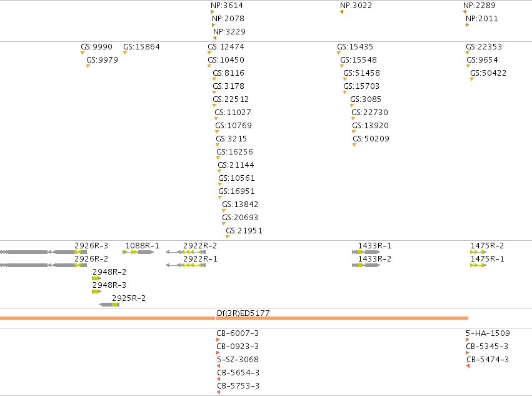Select the GS:15703 insertion label

tap(361, 86)
